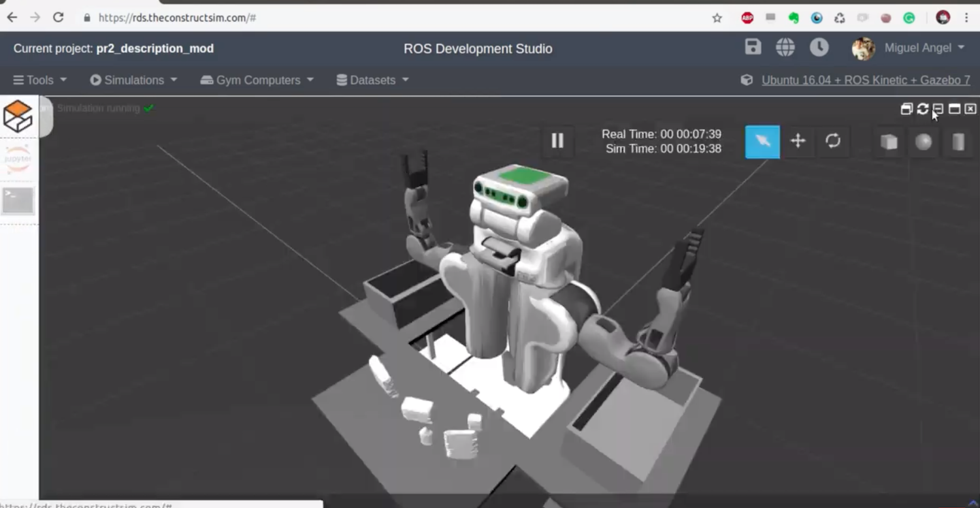The image size is (980, 508).
Task: Pause the running simulation
Action: (x=557, y=141)
